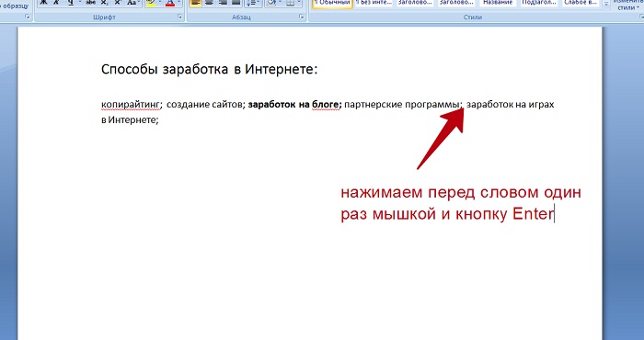Click the text партнерские программы
The image size is (644, 340).
point(402,105)
